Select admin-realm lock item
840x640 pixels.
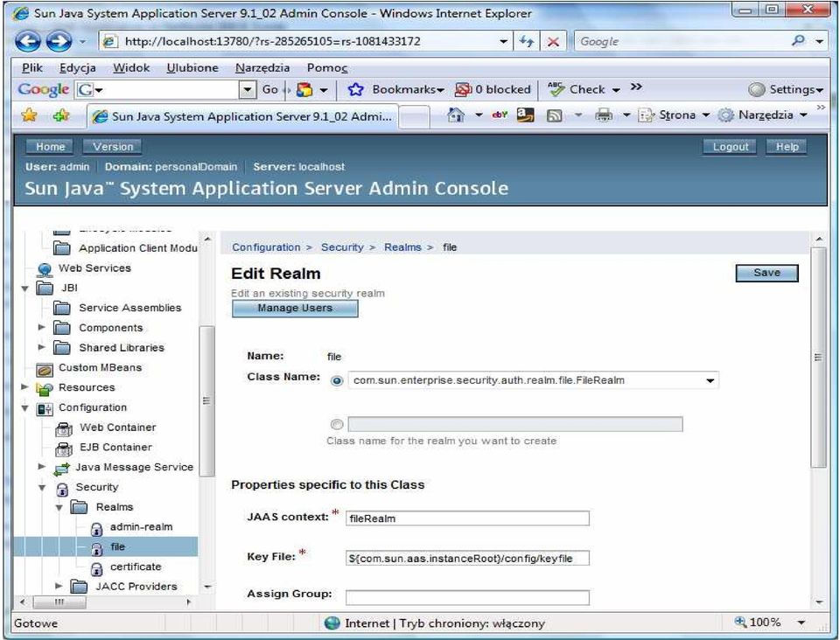click(x=96, y=528)
